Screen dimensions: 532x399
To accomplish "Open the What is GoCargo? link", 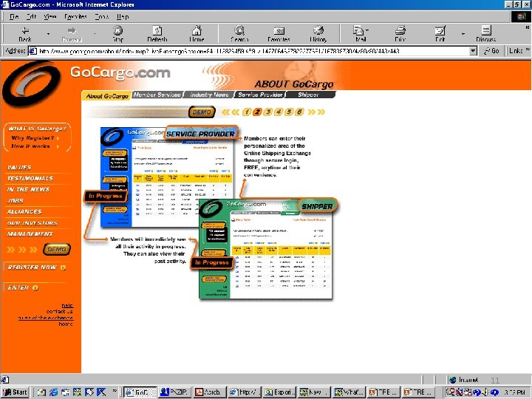I will coord(38,129).
